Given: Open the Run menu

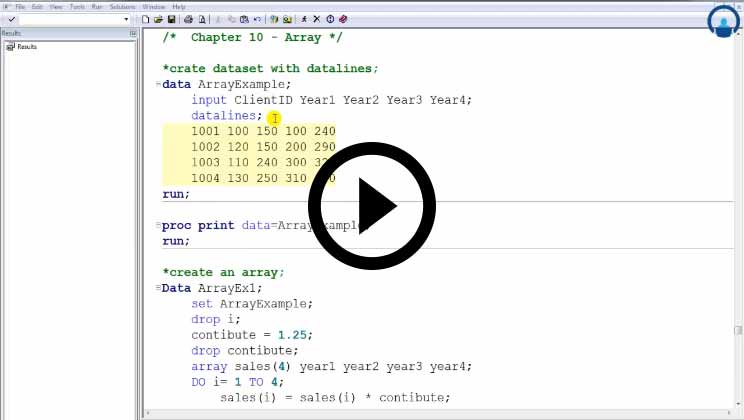Looking at the screenshot, I should click(x=97, y=7).
